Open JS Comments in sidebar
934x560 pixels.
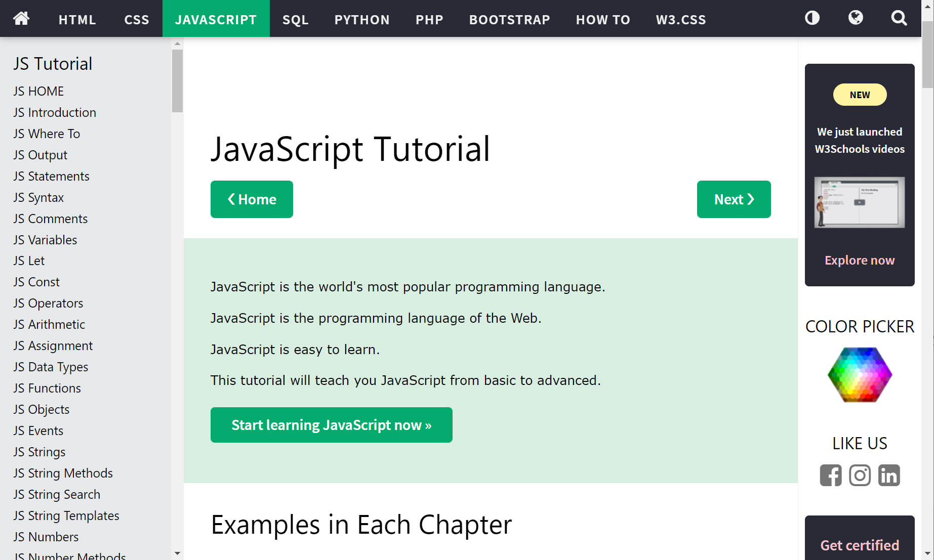tap(50, 219)
